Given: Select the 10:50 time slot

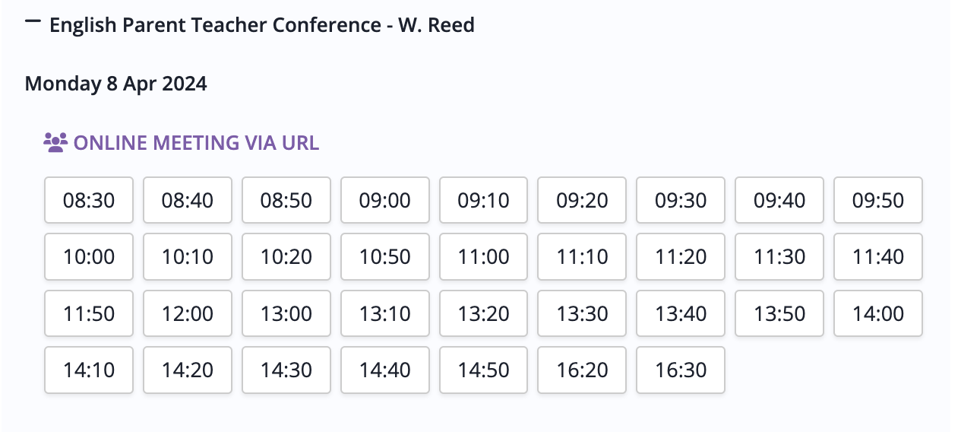Looking at the screenshot, I should coord(385,256).
